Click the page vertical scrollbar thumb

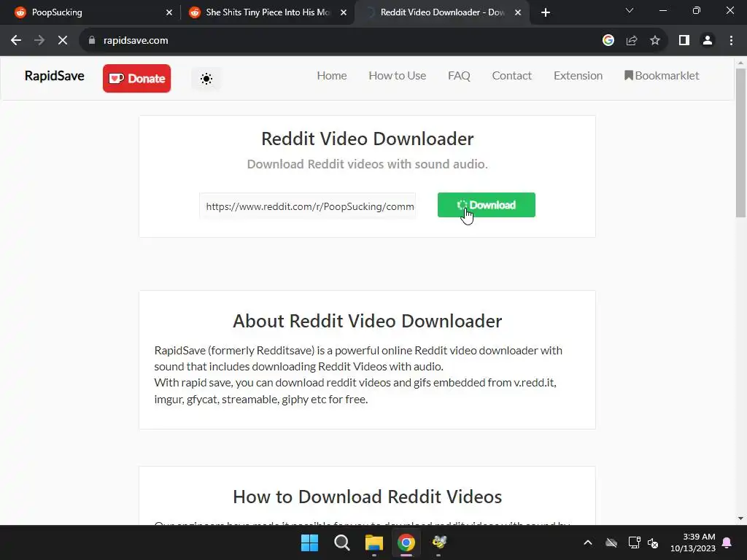(740, 143)
